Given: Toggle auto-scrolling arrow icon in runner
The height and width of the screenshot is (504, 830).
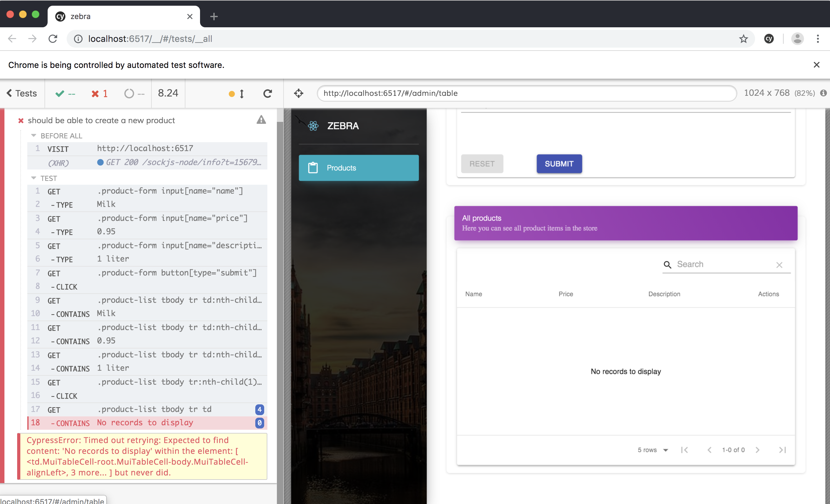Looking at the screenshot, I should pos(242,94).
